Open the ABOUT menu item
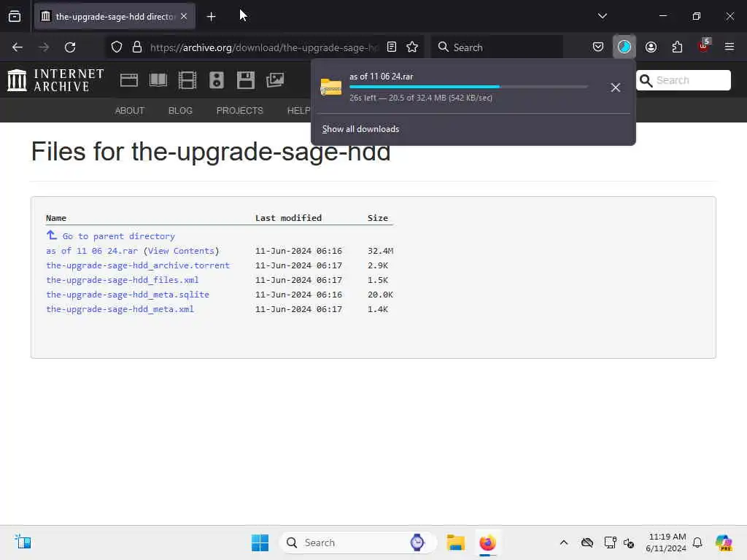747x560 pixels. point(130,111)
